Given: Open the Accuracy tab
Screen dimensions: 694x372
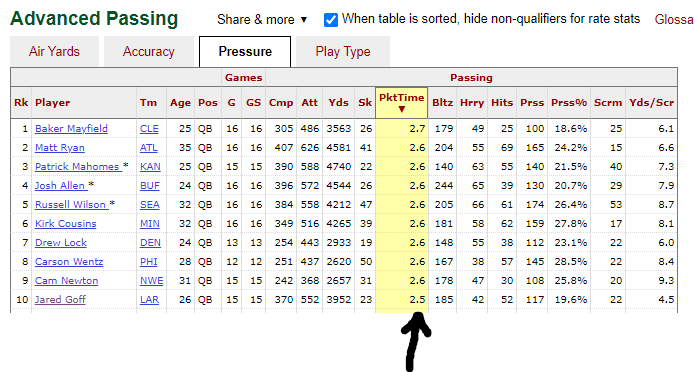Looking at the screenshot, I should point(149,51).
